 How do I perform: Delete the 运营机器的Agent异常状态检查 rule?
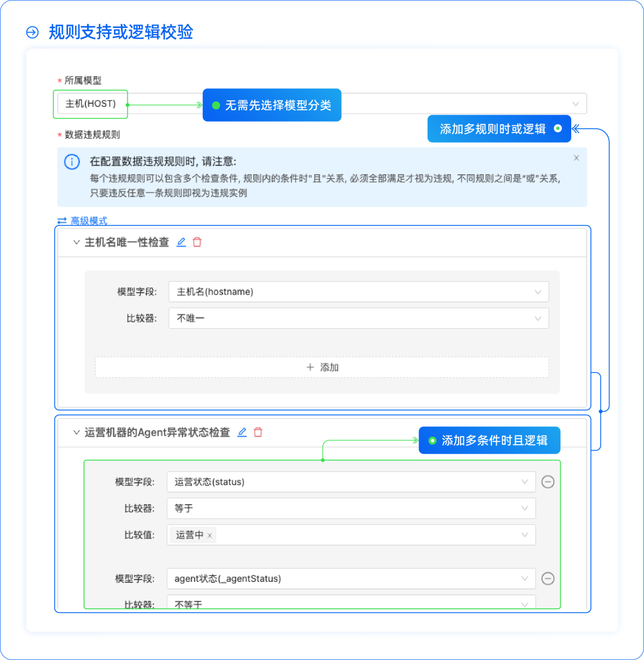click(258, 432)
